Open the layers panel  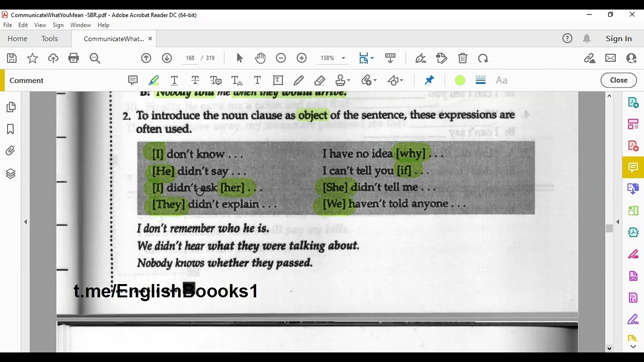(x=11, y=174)
